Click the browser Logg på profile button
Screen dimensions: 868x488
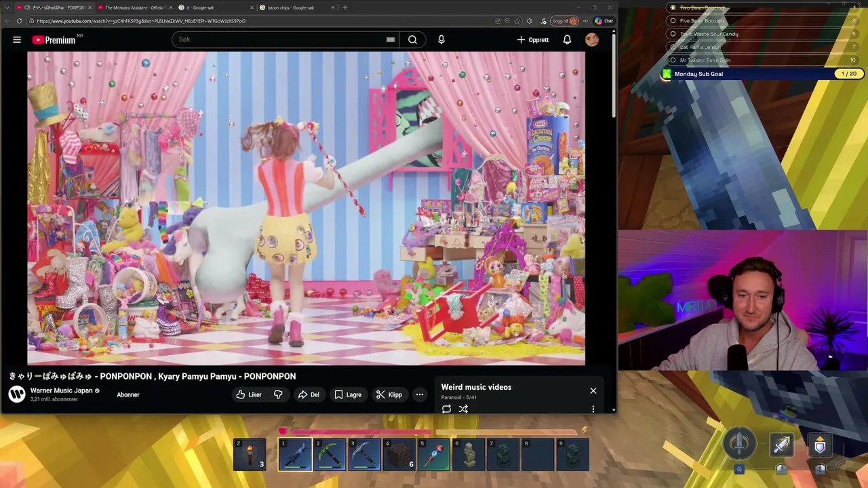click(565, 21)
